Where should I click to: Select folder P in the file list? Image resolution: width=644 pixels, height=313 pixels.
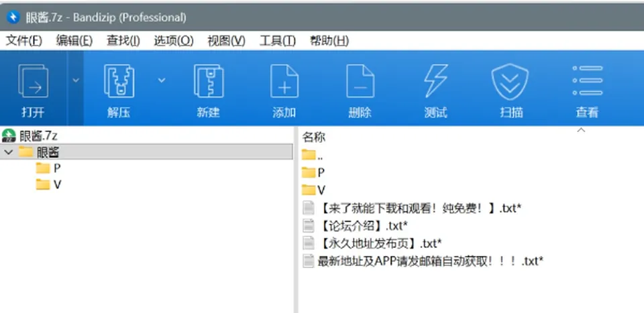coord(313,172)
